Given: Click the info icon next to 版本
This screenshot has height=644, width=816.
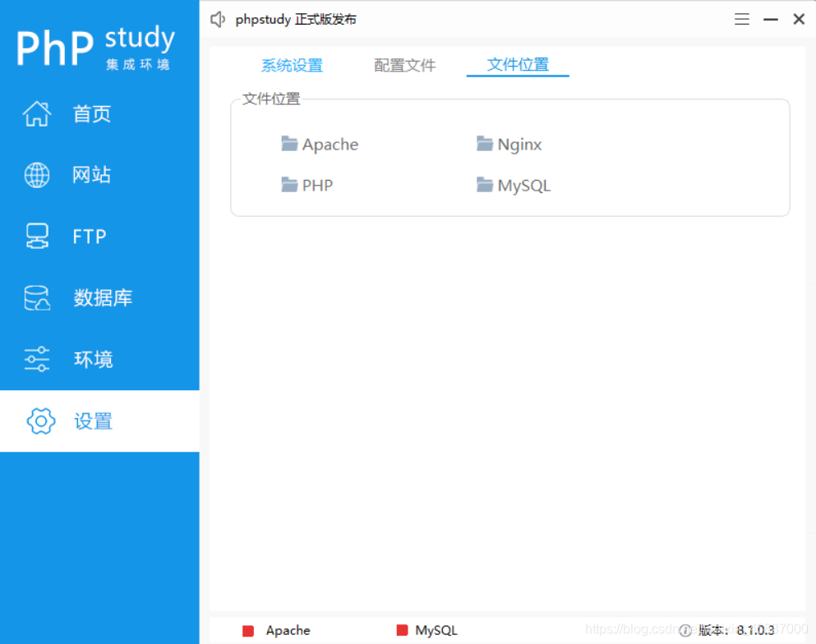Looking at the screenshot, I should click(685, 630).
